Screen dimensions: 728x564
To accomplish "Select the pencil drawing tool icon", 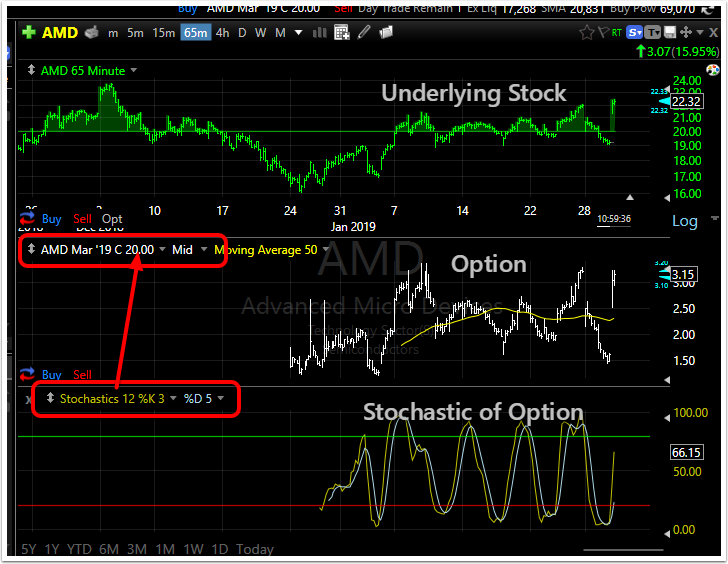I will (x=364, y=32).
